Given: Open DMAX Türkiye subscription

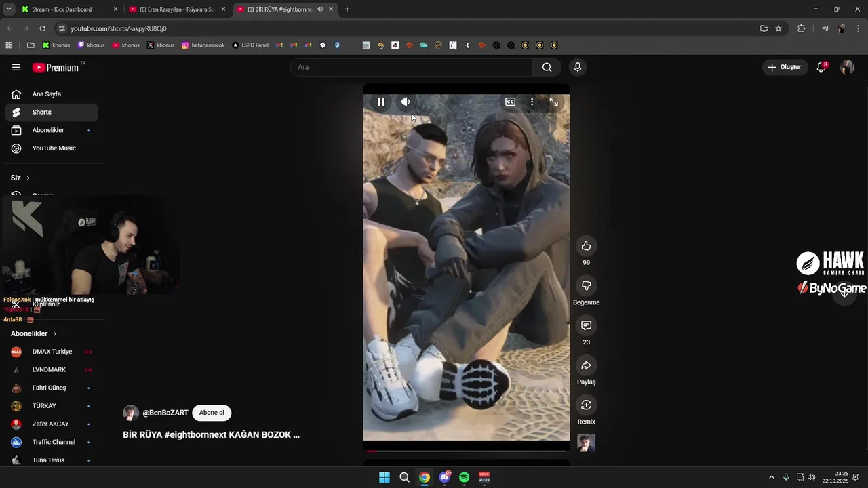Looking at the screenshot, I should [x=52, y=352].
